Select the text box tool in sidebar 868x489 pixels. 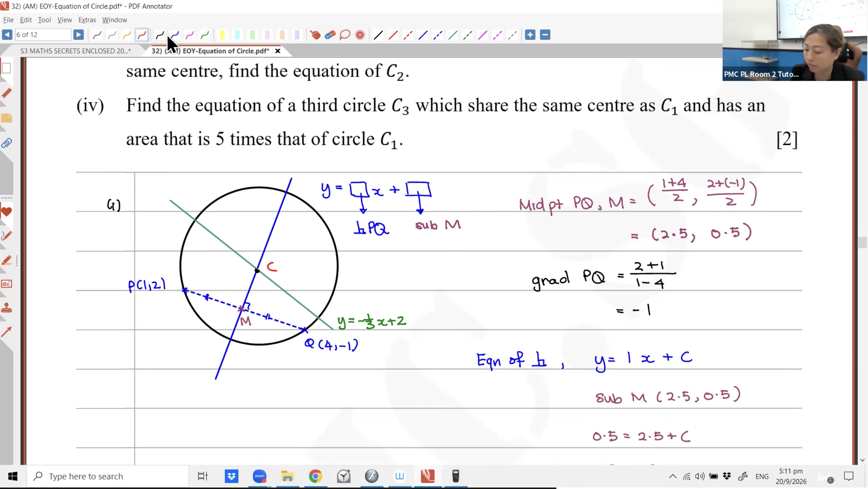pos(6,284)
